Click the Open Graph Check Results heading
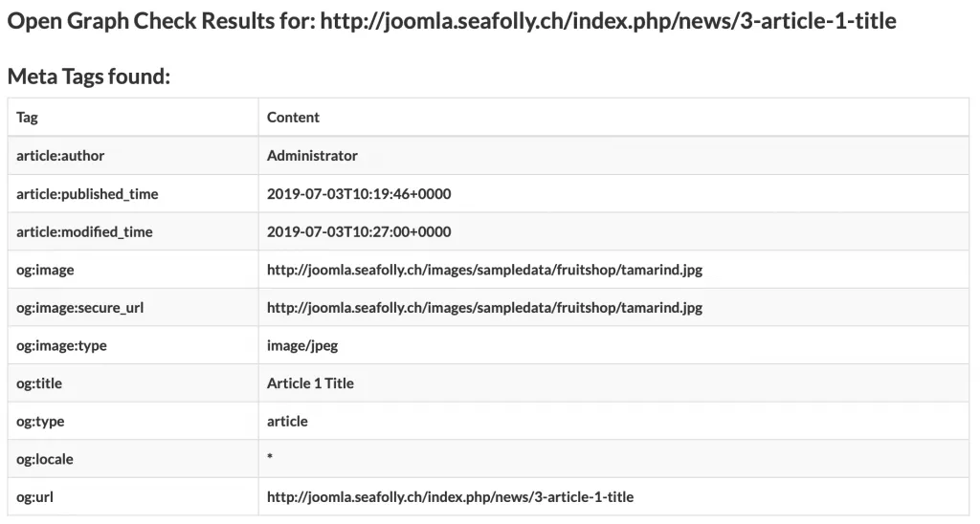Image resolution: width=980 pixels, height=524 pixels. tap(452, 21)
